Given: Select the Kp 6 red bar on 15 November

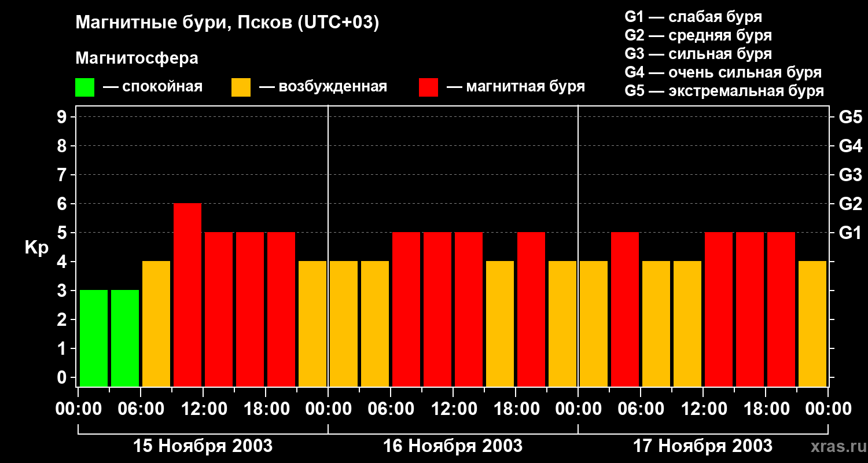Looking at the screenshot, I should (187, 295).
